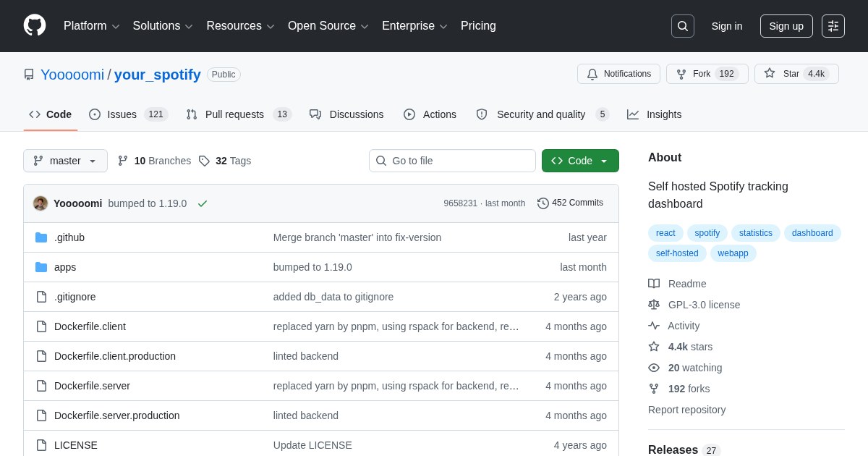868x456 pixels.
Task: Open the GitHub home logo
Action: click(35, 25)
